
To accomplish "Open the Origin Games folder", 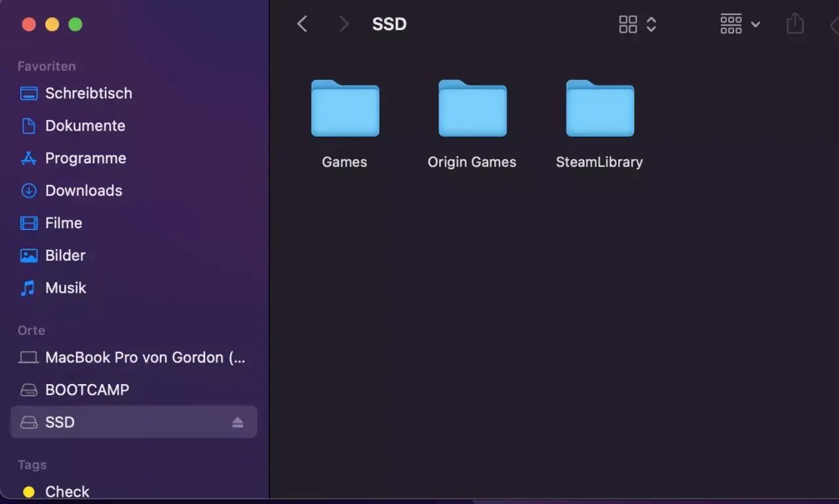I will click(473, 108).
